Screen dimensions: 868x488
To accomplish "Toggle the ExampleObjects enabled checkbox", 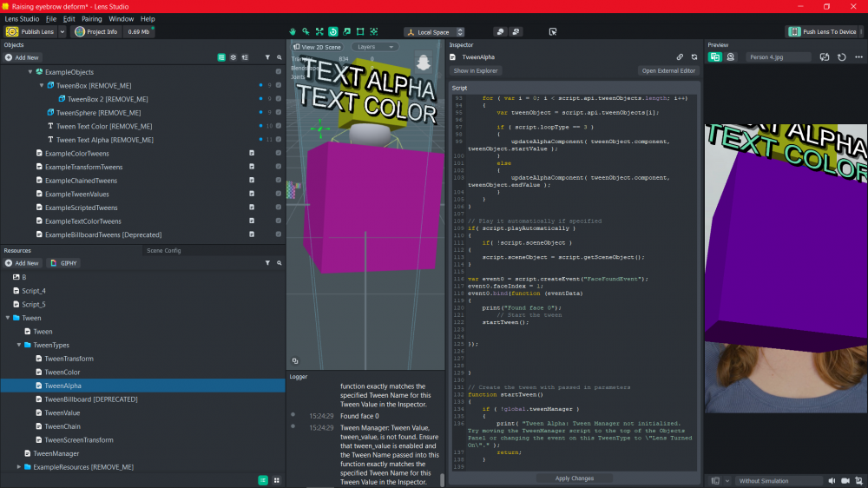I will (x=279, y=72).
